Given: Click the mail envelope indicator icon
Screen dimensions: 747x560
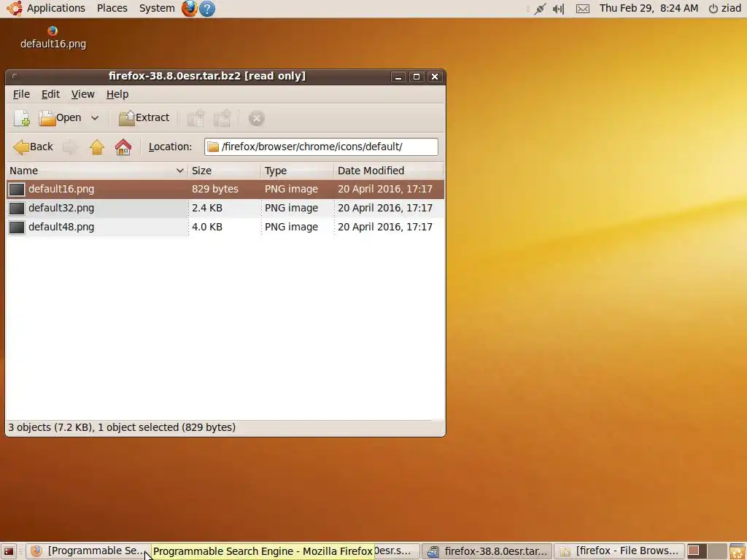Looking at the screenshot, I should (583, 9).
